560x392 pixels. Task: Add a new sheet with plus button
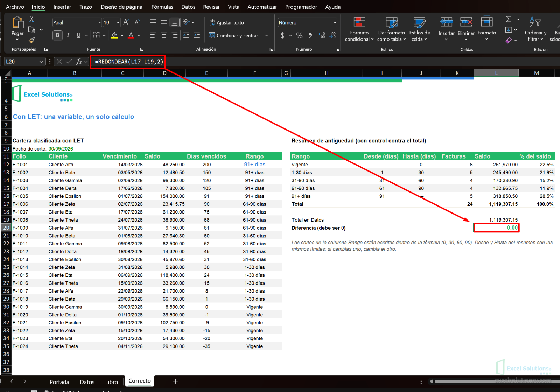click(176, 381)
